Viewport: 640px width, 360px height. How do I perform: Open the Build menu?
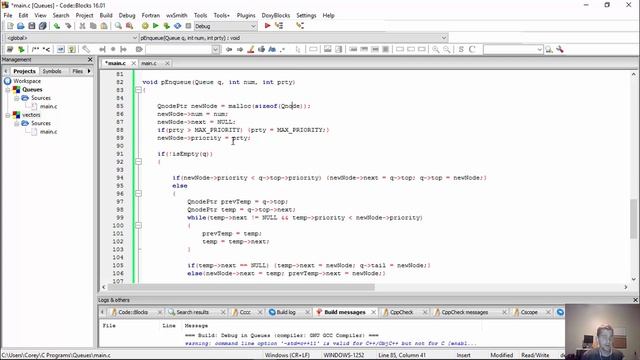click(x=106, y=15)
